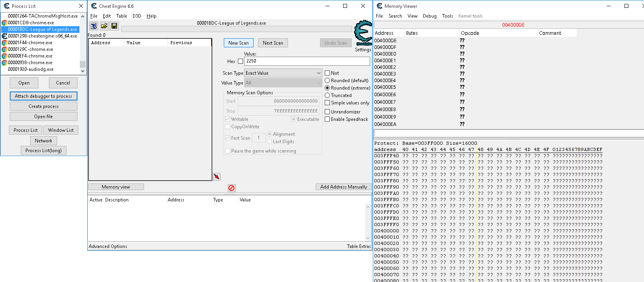Select Rounded (extreme) radio option
This screenshot has width=644, height=282.
click(x=327, y=88)
